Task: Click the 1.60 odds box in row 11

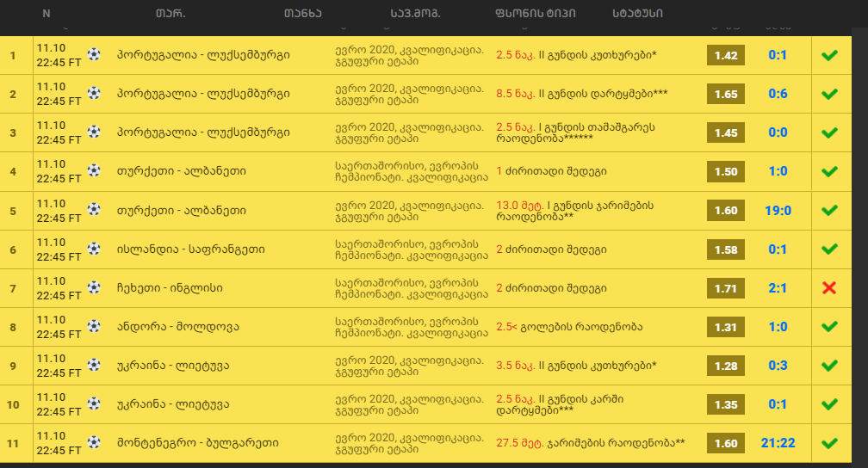Action: [726, 443]
